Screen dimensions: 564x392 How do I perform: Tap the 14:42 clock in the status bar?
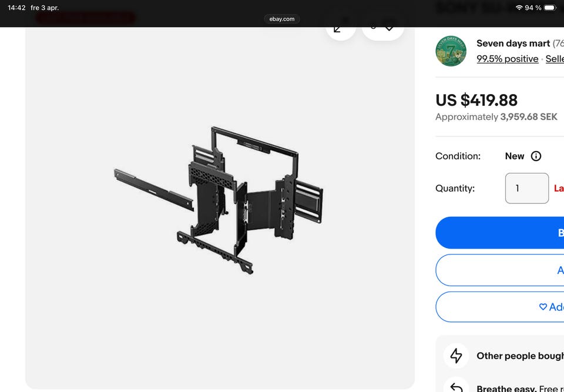[x=16, y=8]
